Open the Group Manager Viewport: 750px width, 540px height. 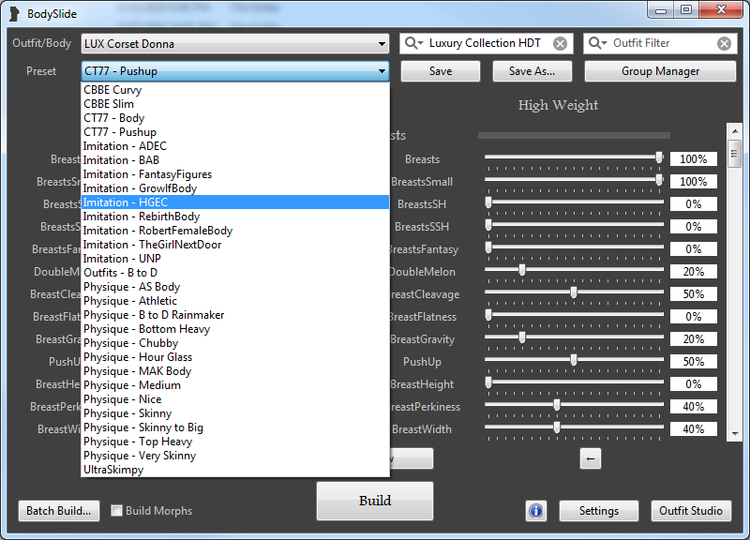point(660,71)
